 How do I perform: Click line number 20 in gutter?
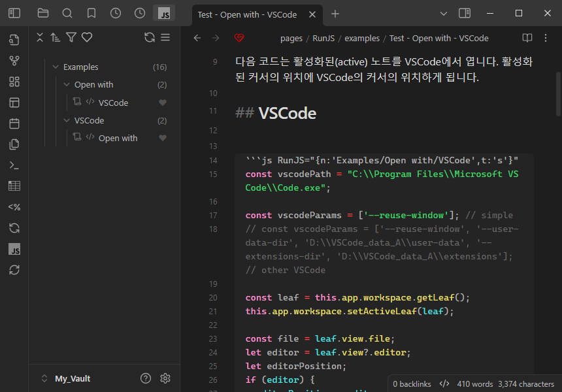213,298
